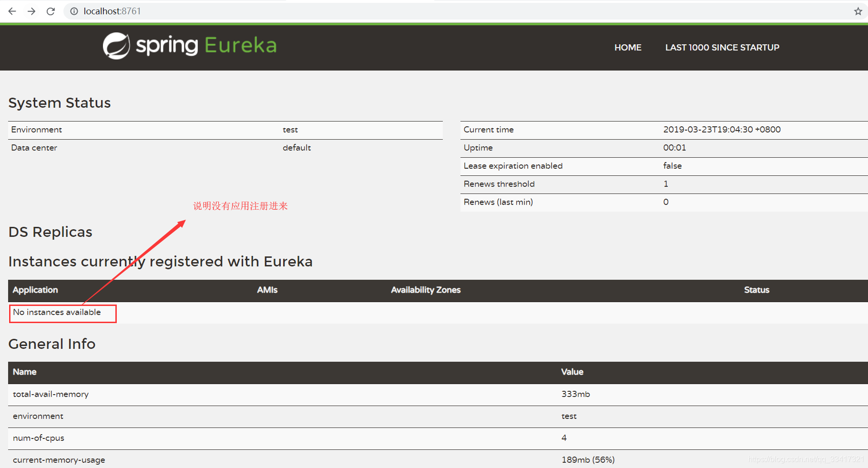Screen dimensions: 868x468
Task: Select the Availability Zones column header
Action: point(426,290)
